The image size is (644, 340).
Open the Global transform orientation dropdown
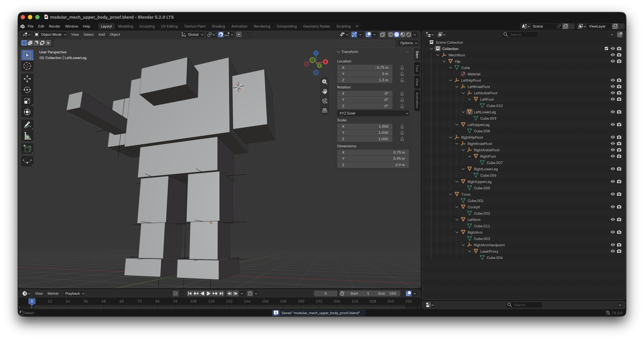(x=192, y=35)
